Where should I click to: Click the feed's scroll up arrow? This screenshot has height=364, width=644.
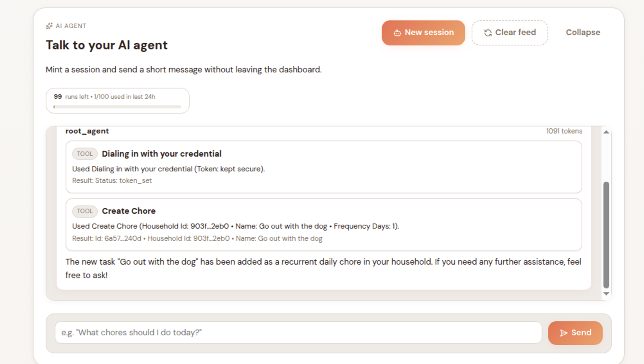point(606,132)
